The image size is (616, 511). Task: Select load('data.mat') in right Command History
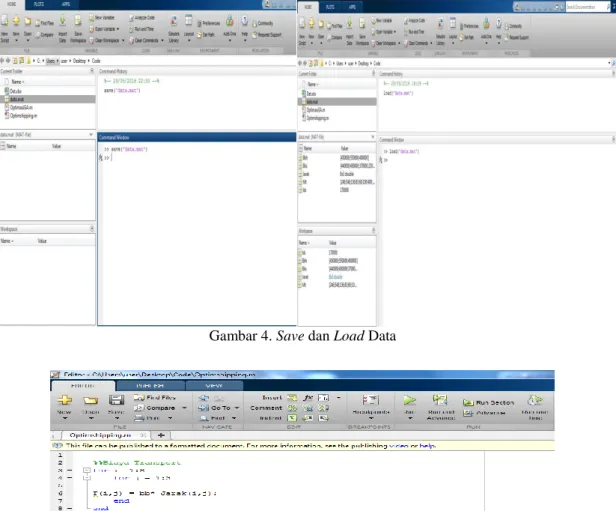pyautogui.click(x=398, y=93)
